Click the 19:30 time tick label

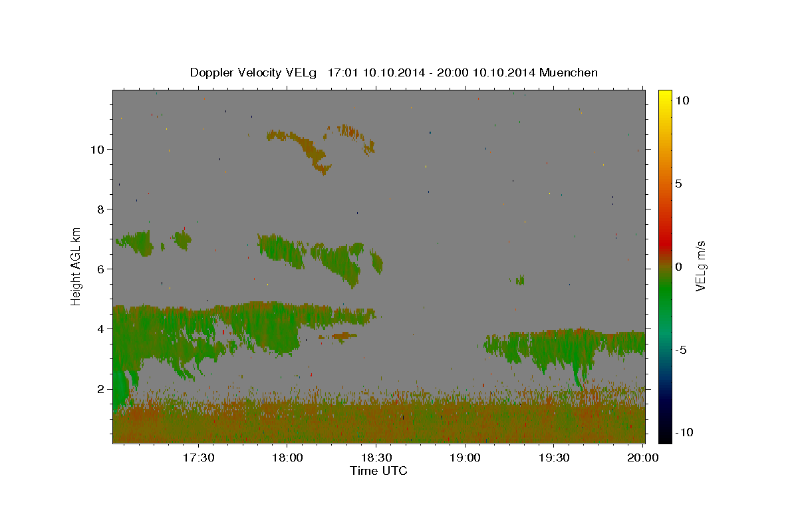pyautogui.click(x=554, y=458)
